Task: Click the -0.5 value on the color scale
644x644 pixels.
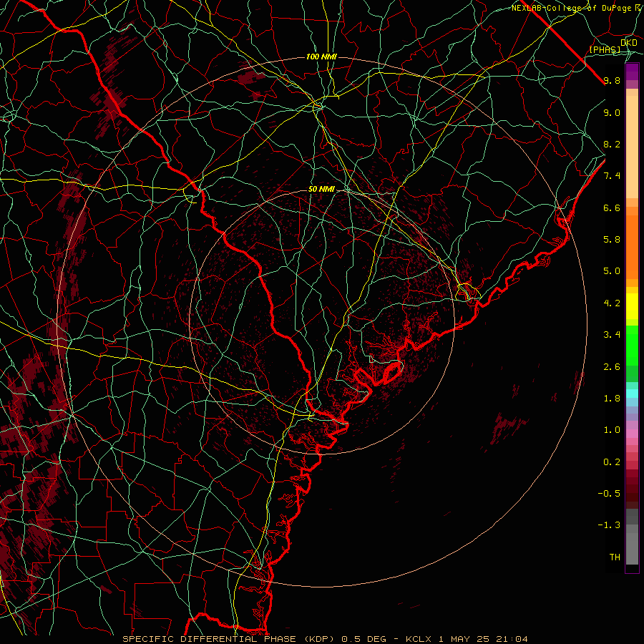Action: point(609,494)
